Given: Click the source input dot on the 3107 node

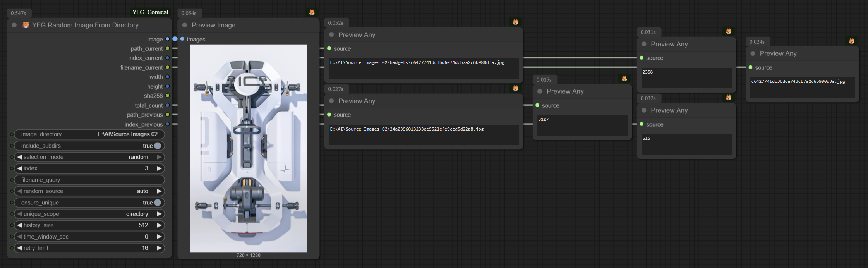Looking at the screenshot, I should tap(537, 105).
